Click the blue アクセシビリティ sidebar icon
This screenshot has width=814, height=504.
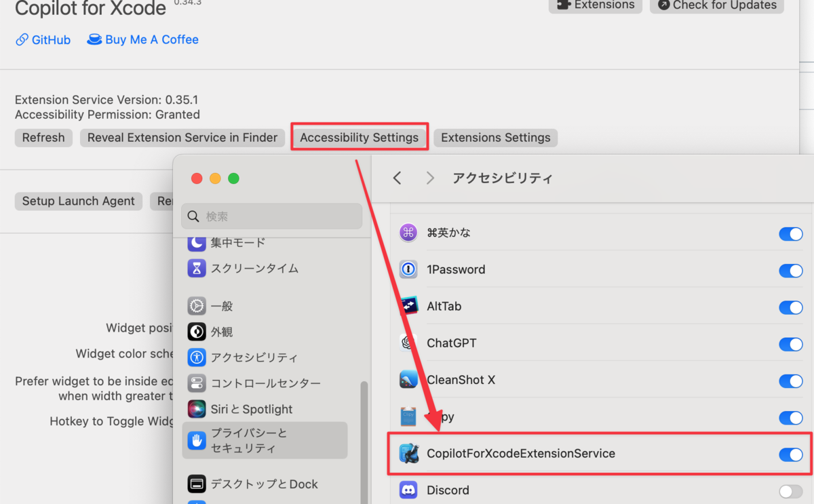(197, 357)
